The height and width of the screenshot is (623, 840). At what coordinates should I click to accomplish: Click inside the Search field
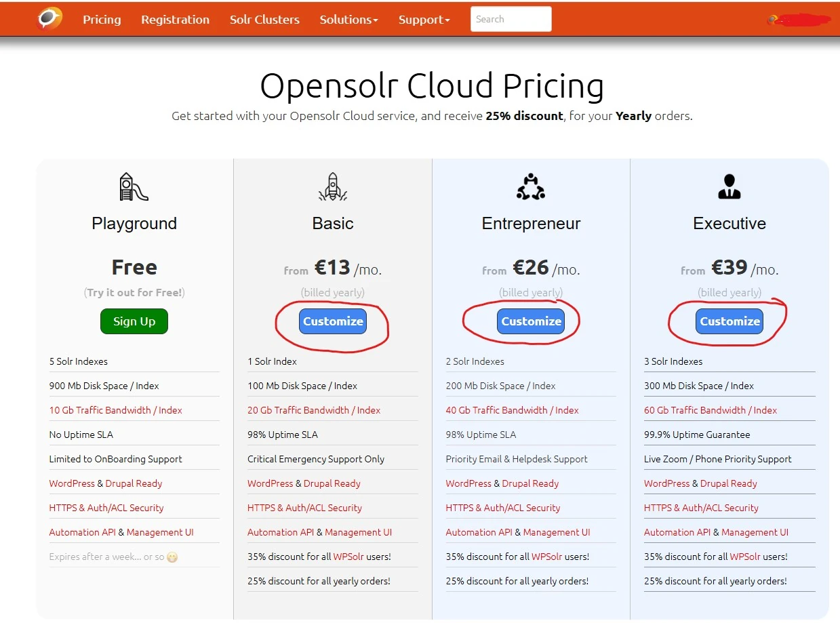pyautogui.click(x=511, y=19)
